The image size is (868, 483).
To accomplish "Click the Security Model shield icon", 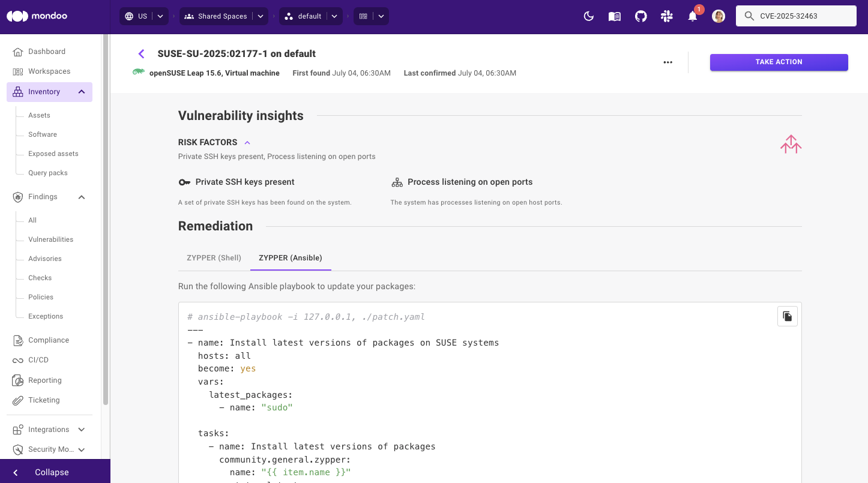I will click(x=18, y=449).
